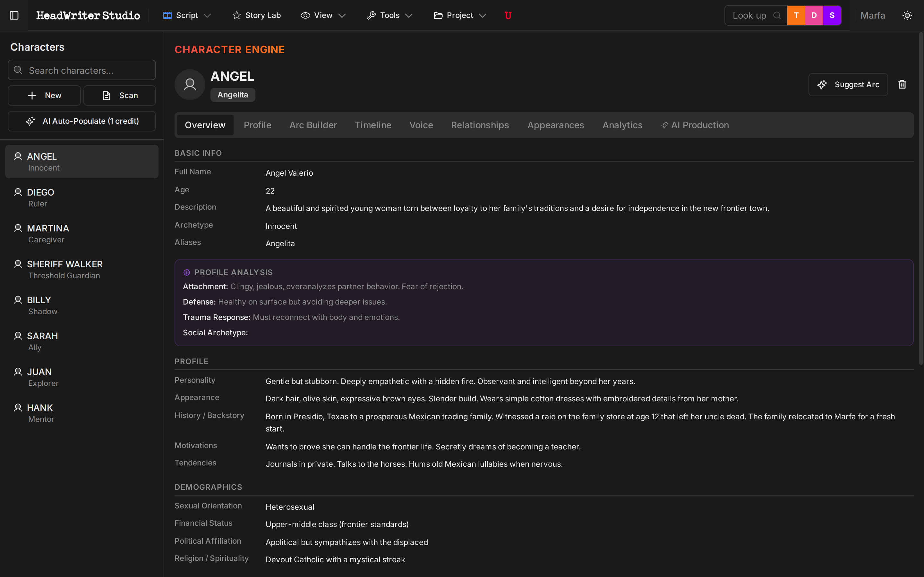
Task: Open the Relationships tab
Action: (480, 125)
